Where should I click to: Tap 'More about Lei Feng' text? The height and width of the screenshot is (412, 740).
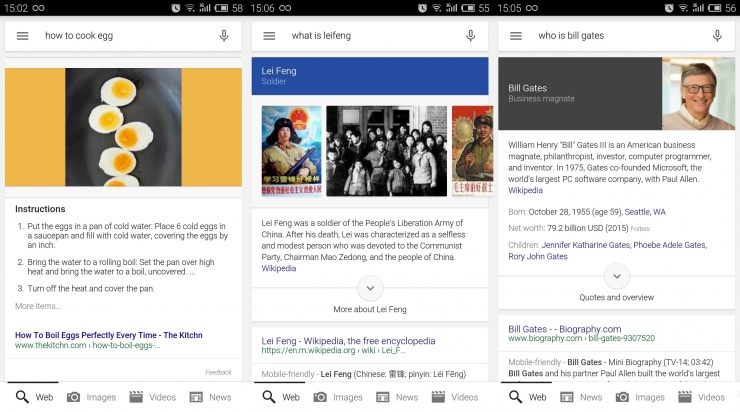[x=370, y=310]
